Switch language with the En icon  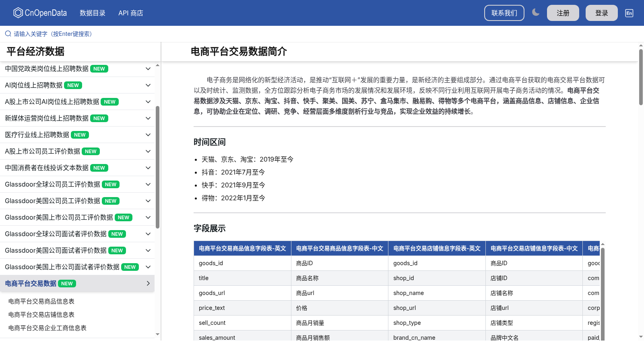coord(629,13)
